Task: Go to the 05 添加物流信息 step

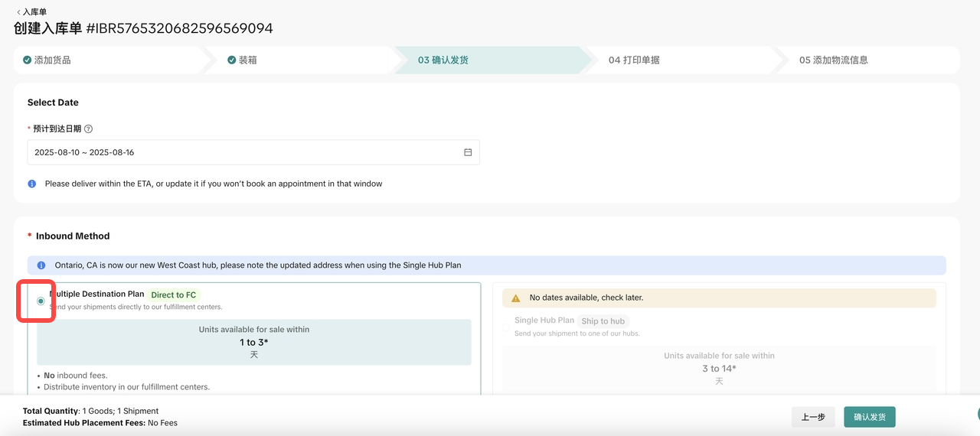Action: click(833, 60)
